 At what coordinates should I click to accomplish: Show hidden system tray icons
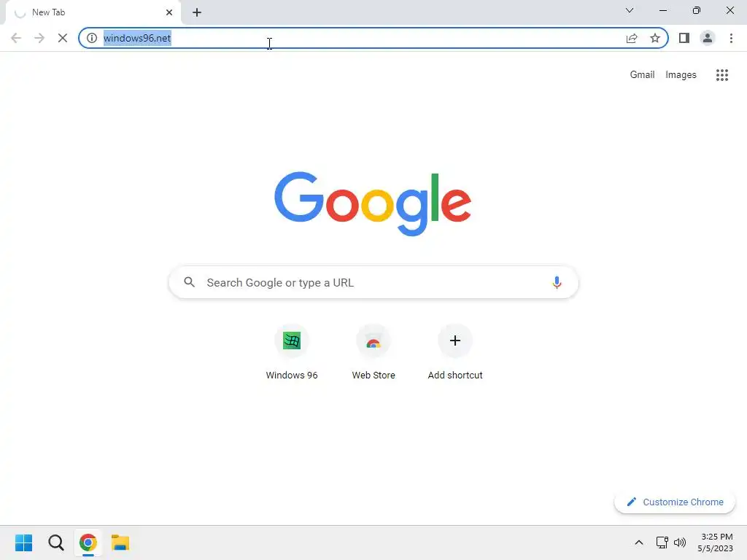pos(639,542)
